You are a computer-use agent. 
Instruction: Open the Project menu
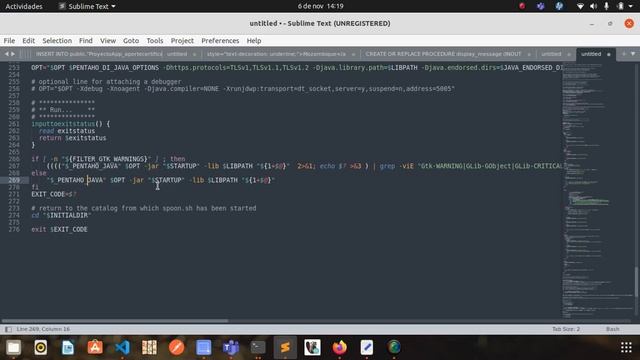[x=182, y=40]
